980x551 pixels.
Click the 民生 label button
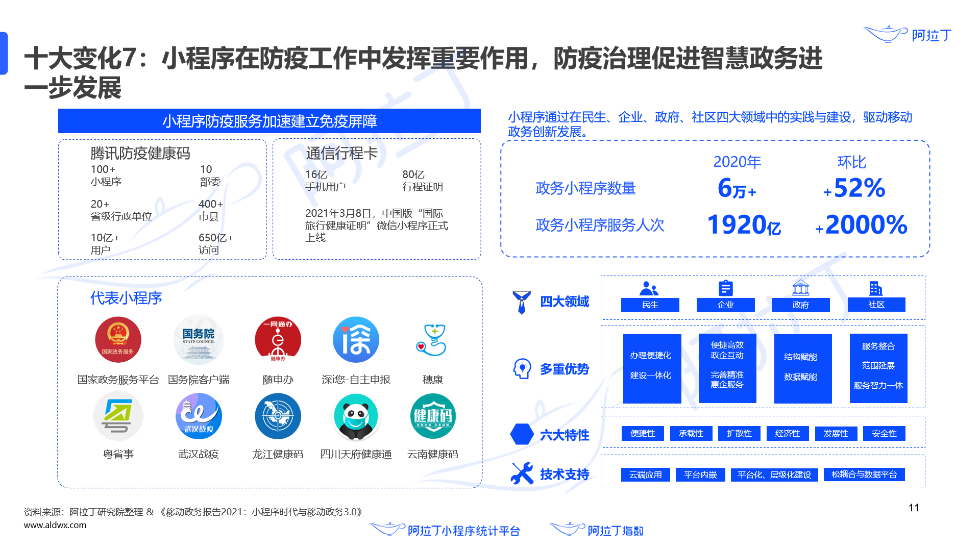point(650,305)
